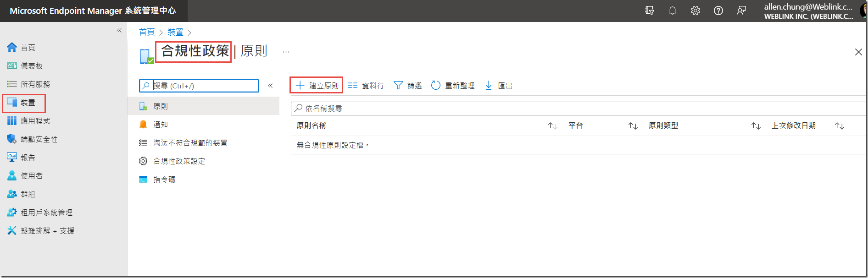Open the 篩選 filter option

coord(407,86)
